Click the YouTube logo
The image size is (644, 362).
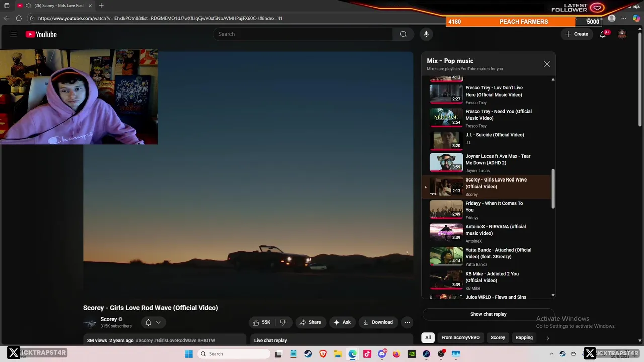coord(41,34)
